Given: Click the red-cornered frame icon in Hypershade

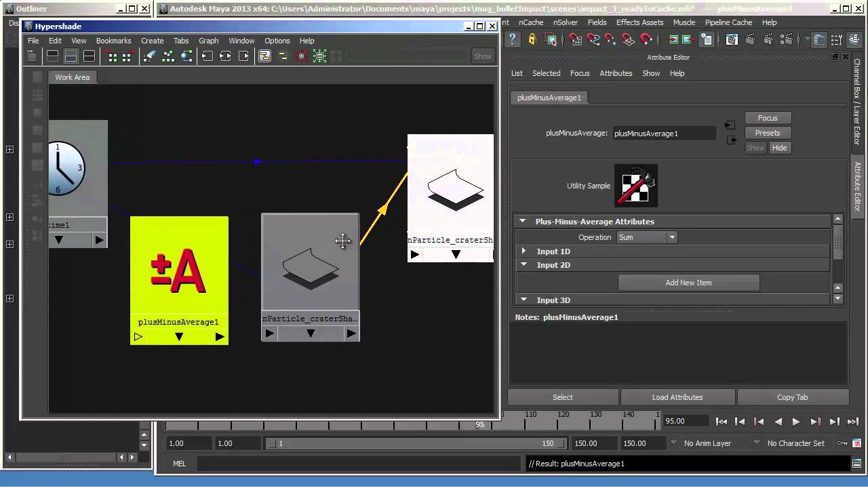Looking at the screenshot, I should (x=302, y=56).
